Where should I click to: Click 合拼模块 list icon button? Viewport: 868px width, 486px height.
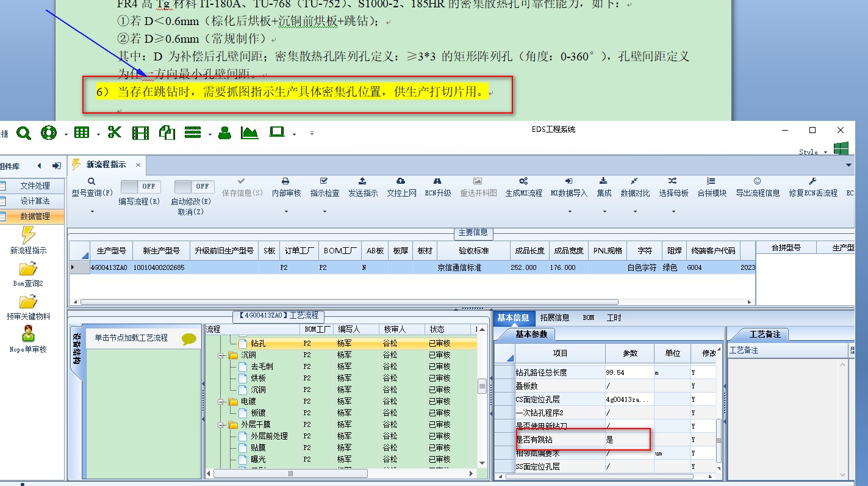(712, 187)
